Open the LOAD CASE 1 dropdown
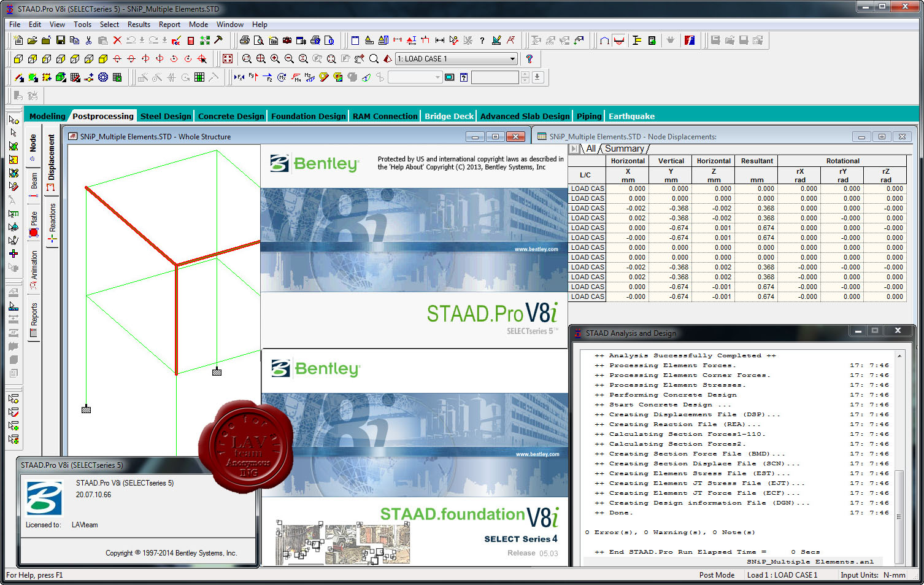The width and height of the screenshot is (924, 585). [456, 59]
